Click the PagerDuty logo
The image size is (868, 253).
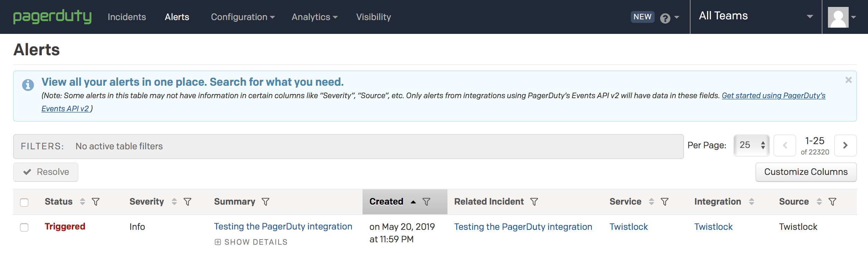(52, 17)
